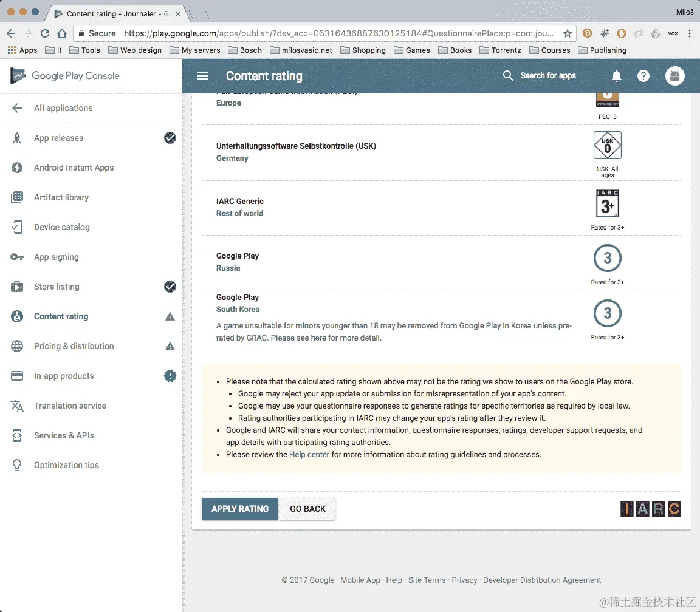
Task: Click the USK 0 rating badge
Action: pos(607,145)
